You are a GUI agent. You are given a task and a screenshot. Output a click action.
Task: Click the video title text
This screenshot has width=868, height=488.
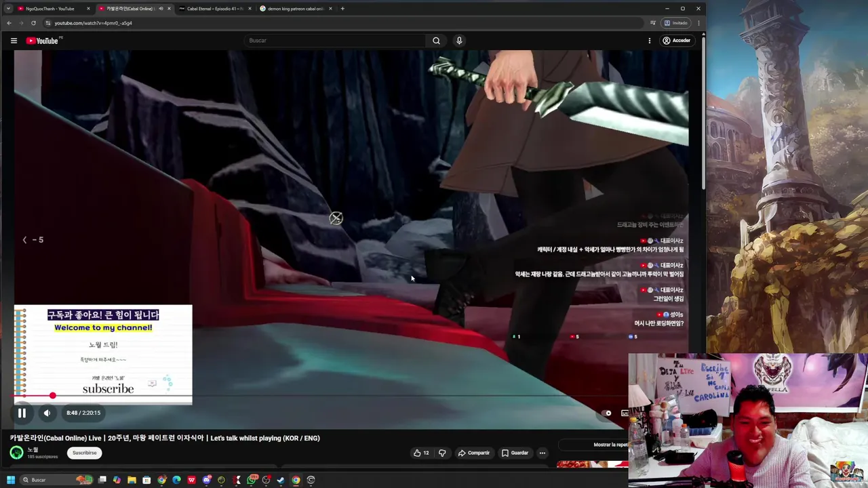pyautogui.click(x=165, y=438)
